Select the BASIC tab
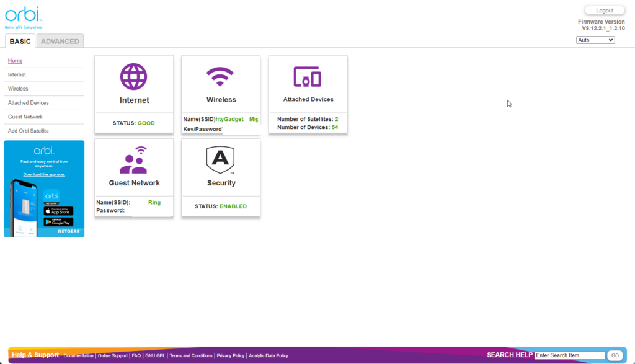Screen dimensions: 635x364 [20, 41]
